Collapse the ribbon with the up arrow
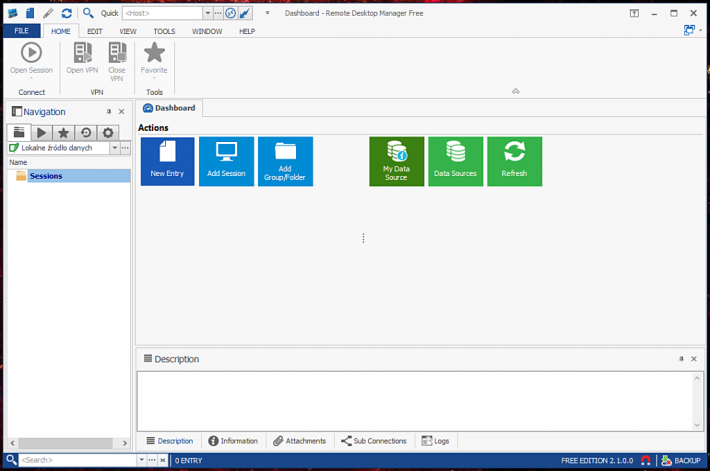Screen dimensions: 710x471 coord(516,91)
